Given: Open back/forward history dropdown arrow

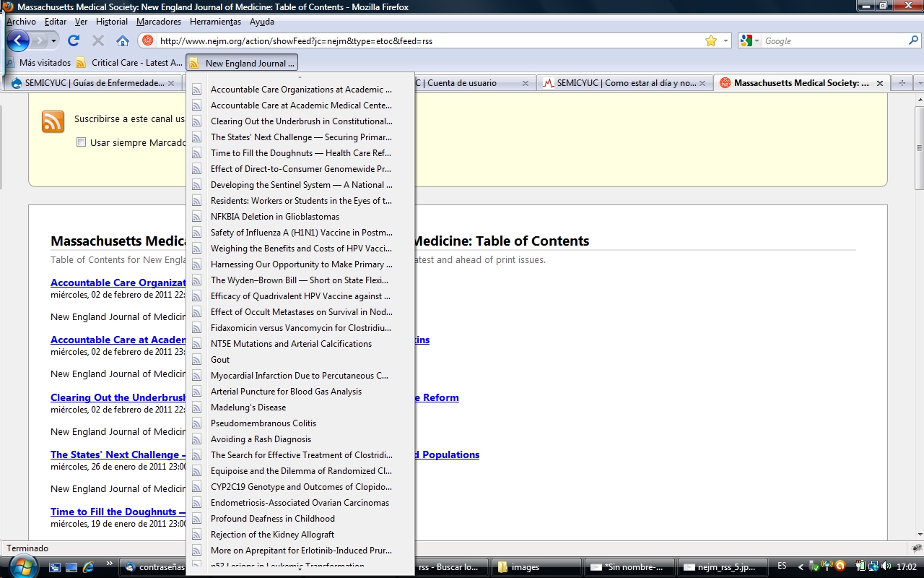Looking at the screenshot, I should pos(53,40).
